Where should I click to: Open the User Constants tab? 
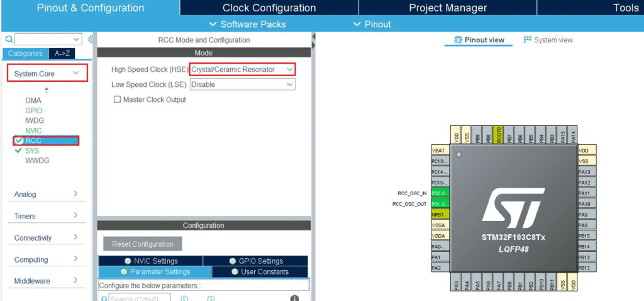260,272
